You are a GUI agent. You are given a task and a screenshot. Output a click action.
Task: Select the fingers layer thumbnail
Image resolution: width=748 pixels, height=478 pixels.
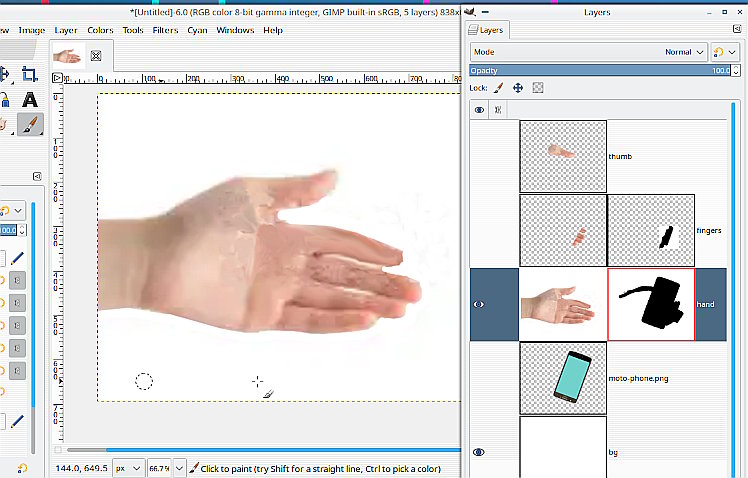click(x=563, y=230)
